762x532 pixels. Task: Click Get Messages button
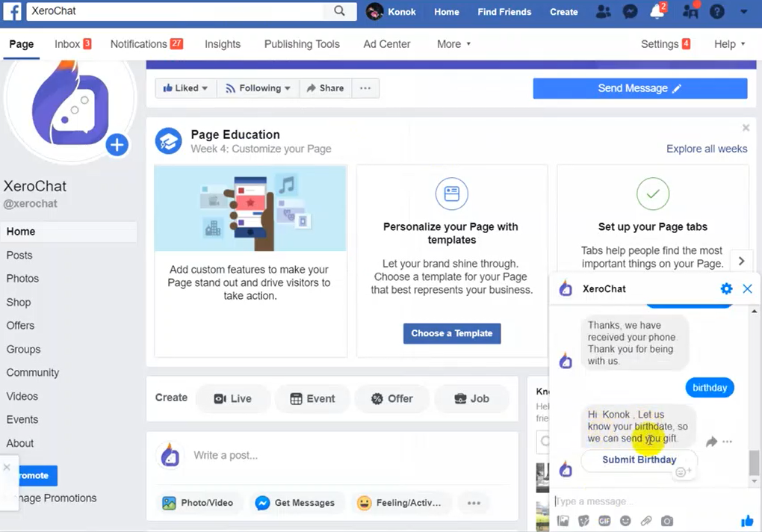295,503
